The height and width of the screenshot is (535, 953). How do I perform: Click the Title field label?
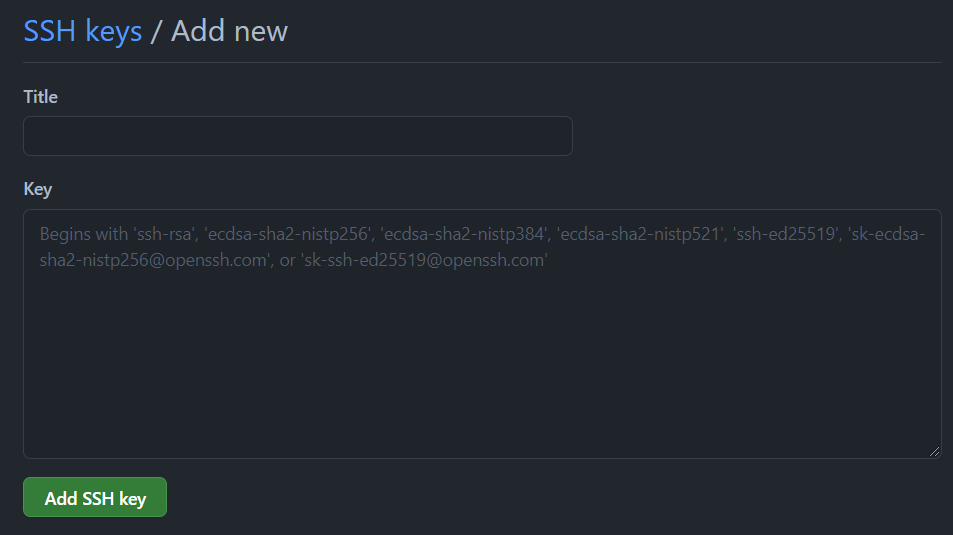click(x=41, y=97)
